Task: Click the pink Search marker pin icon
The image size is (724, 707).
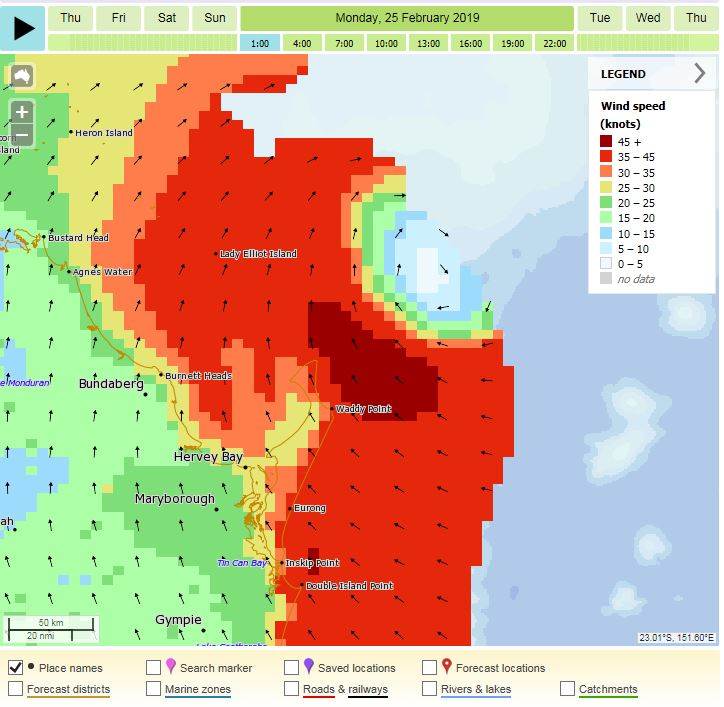Action: point(170,667)
